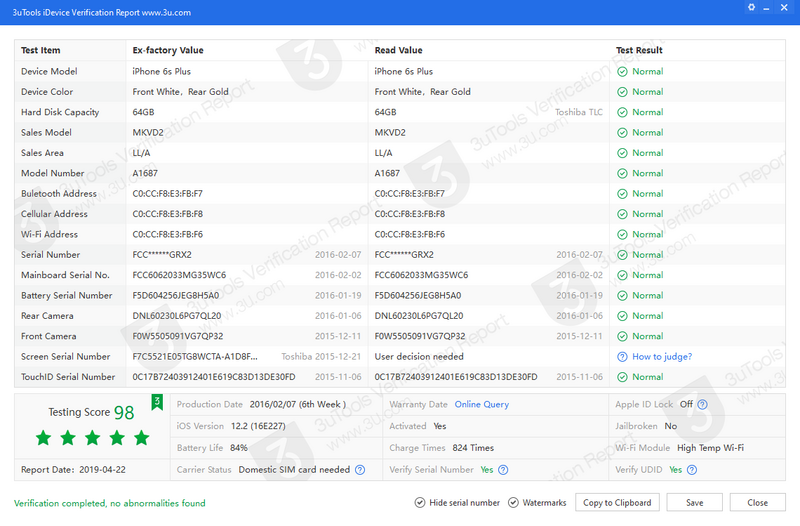Open help icon beside Verify UDID

pyautogui.click(x=692, y=470)
